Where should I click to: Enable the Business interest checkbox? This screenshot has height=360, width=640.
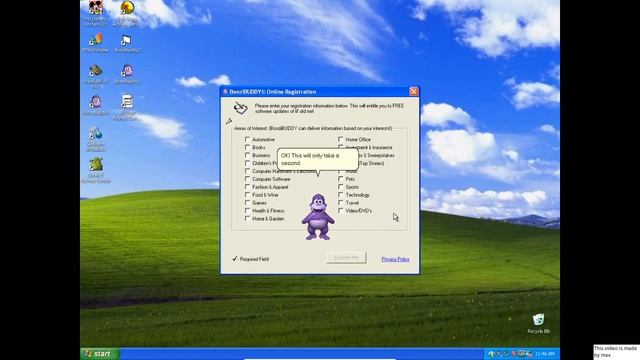coord(247,155)
